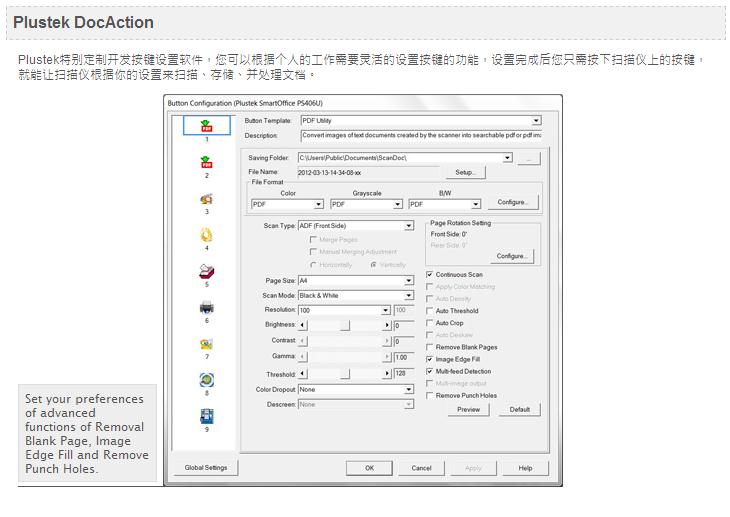
Task: Toggle Multi-feed Detection checkbox
Action: pyautogui.click(x=430, y=371)
